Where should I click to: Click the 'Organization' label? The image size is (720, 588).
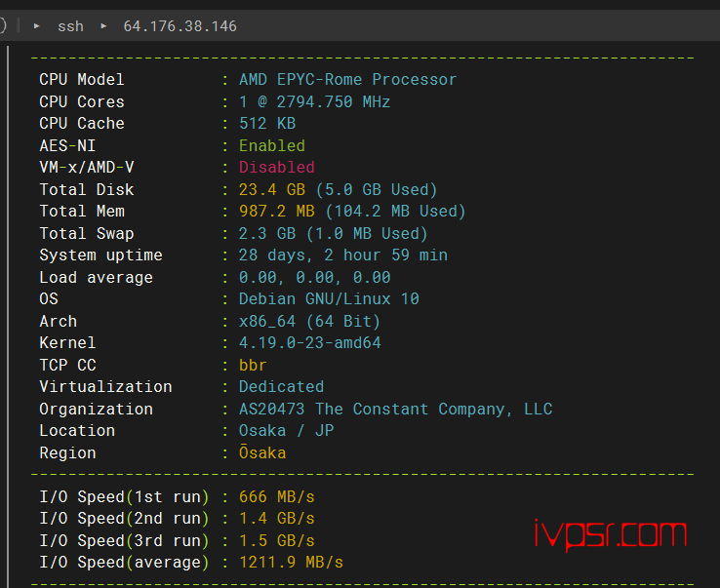coord(96,409)
